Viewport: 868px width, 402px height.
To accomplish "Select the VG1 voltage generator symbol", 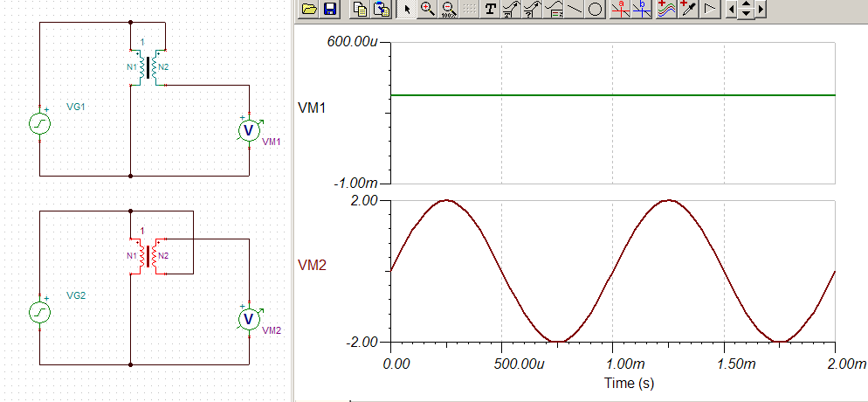I will click(x=40, y=123).
